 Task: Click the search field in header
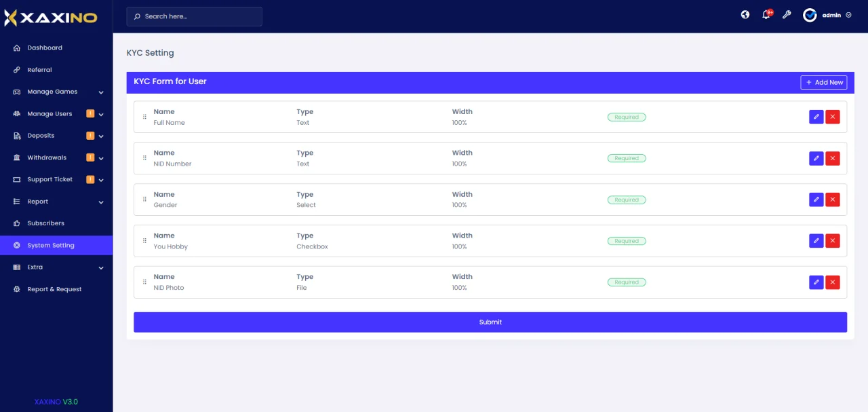[x=194, y=16]
